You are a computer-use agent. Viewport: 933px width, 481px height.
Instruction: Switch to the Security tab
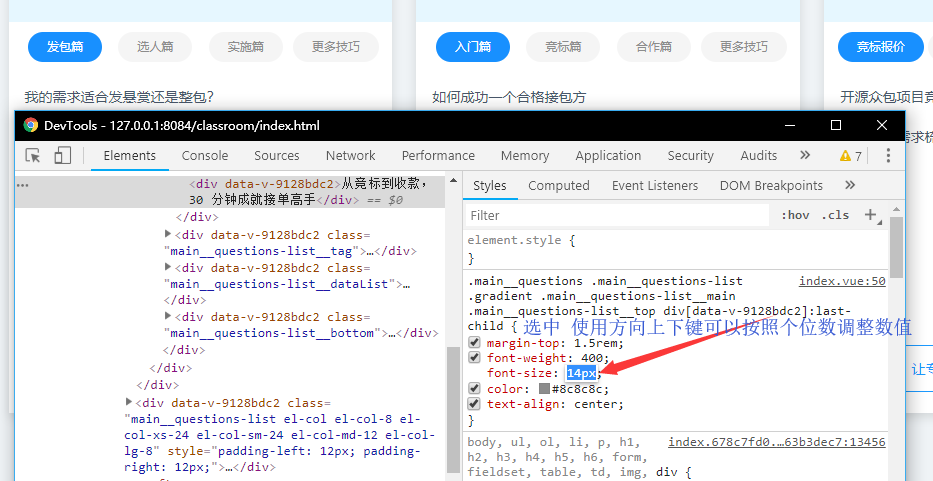(690, 156)
